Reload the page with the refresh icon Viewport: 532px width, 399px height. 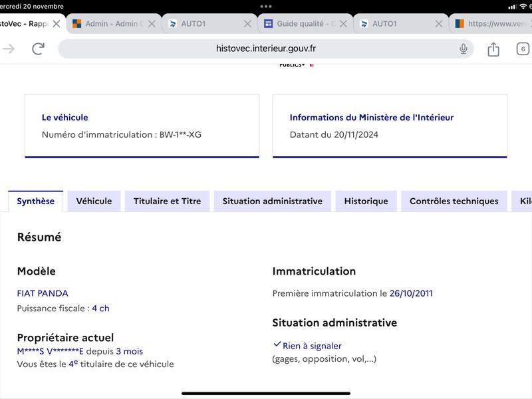pos(39,49)
